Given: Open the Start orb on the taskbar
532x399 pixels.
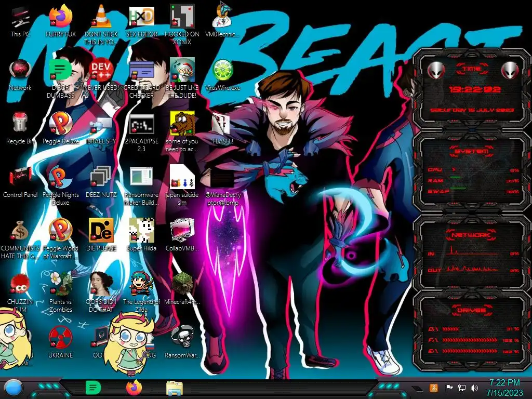Looking at the screenshot, I should pos(12,388).
